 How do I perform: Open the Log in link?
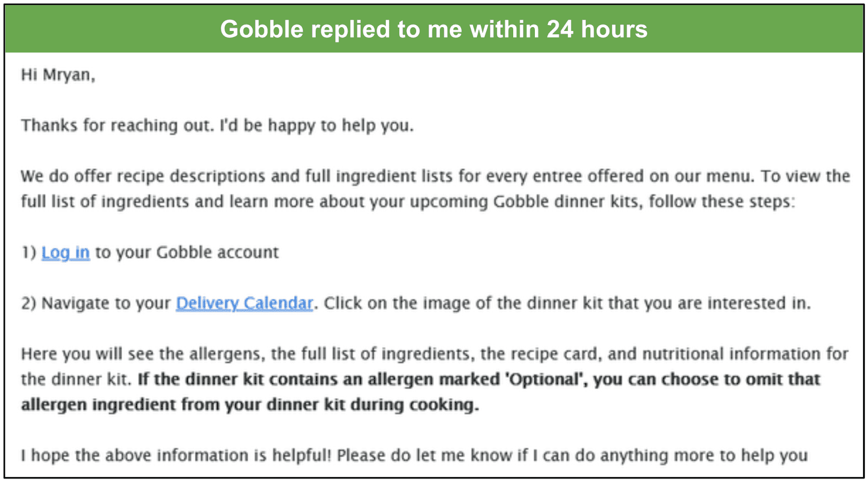[x=66, y=252]
